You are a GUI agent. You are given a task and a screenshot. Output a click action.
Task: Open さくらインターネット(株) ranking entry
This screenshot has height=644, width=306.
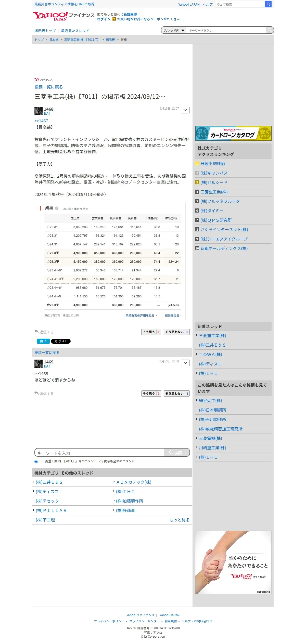[x=224, y=230]
